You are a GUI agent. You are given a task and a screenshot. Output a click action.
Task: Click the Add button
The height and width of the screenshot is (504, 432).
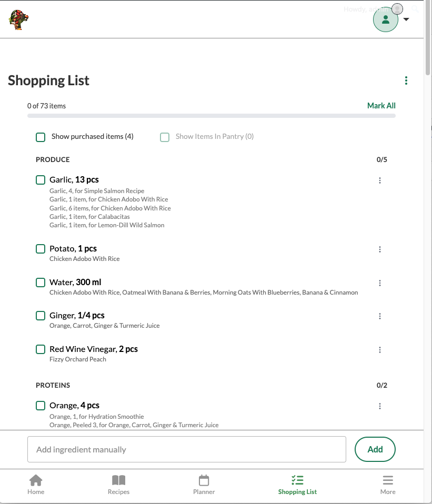pos(375,449)
